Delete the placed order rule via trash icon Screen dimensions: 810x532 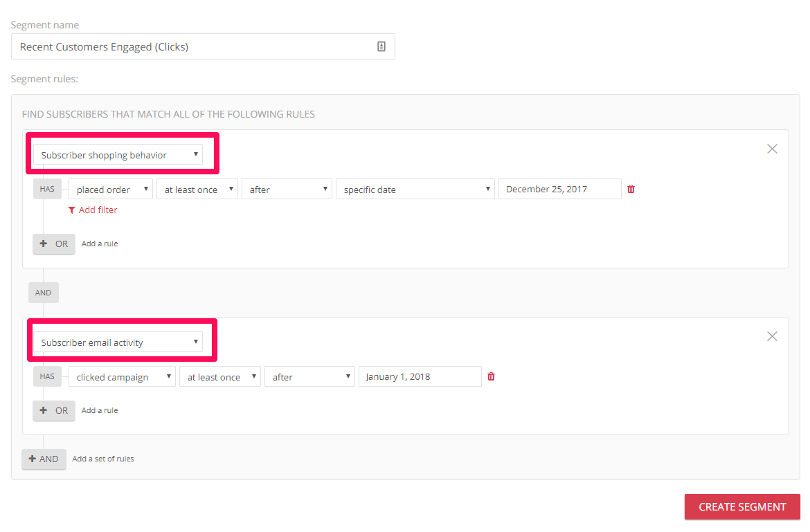click(x=631, y=190)
